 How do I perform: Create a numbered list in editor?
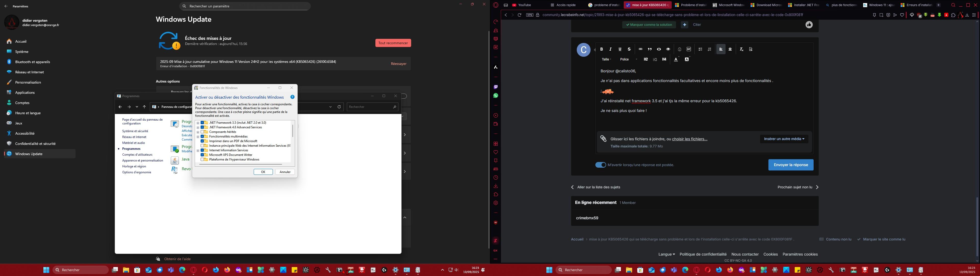pos(709,49)
